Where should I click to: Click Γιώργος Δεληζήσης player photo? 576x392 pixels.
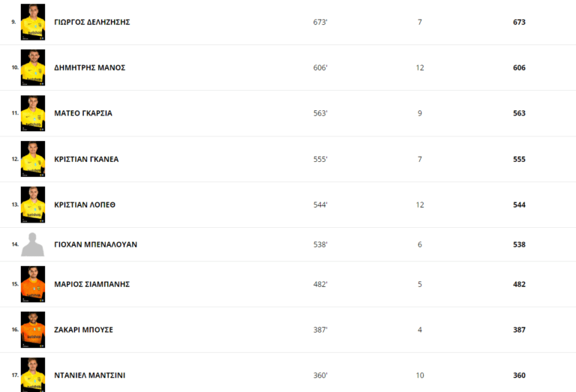[33, 22]
